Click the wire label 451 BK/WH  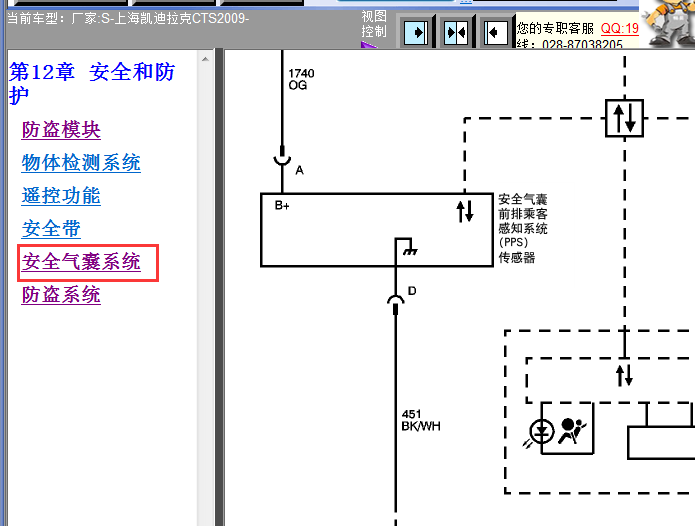point(421,420)
